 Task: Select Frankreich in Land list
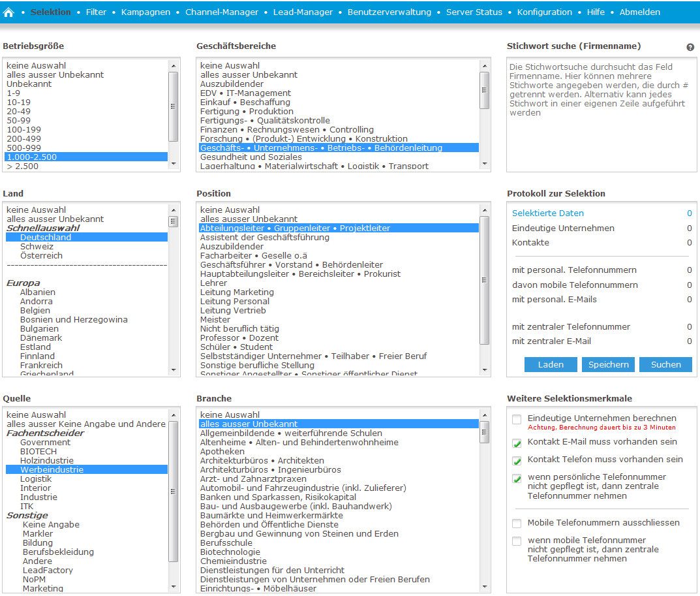click(x=86, y=365)
